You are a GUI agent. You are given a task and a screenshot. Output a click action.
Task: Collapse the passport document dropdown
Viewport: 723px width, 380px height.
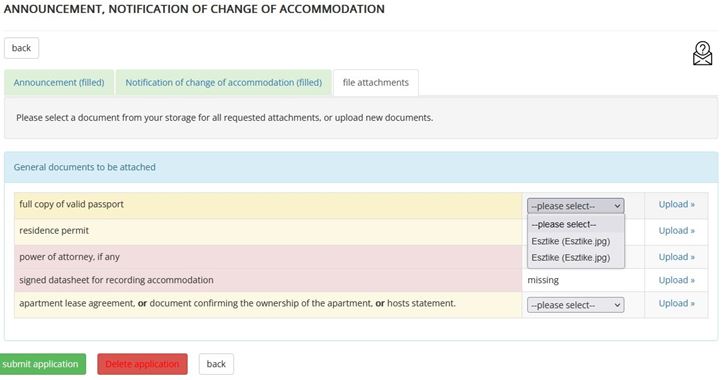coord(575,206)
